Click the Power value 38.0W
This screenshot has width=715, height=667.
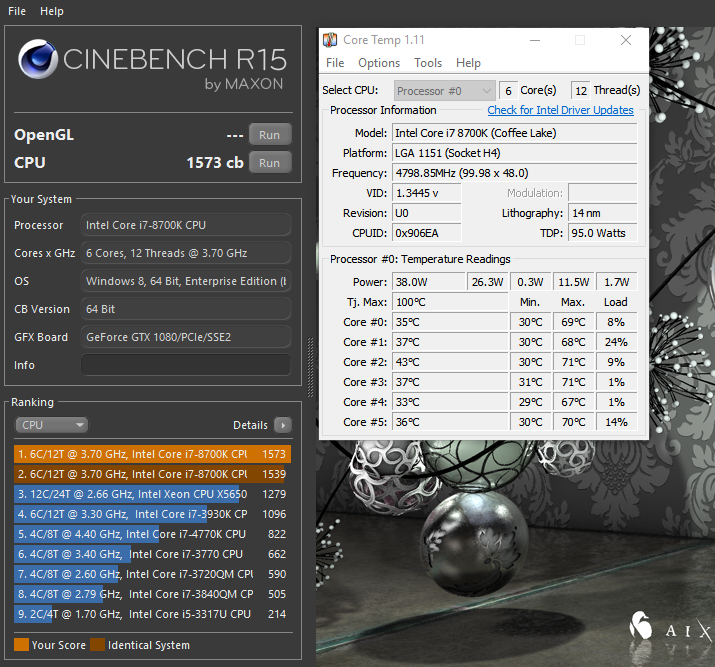pos(428,282)
